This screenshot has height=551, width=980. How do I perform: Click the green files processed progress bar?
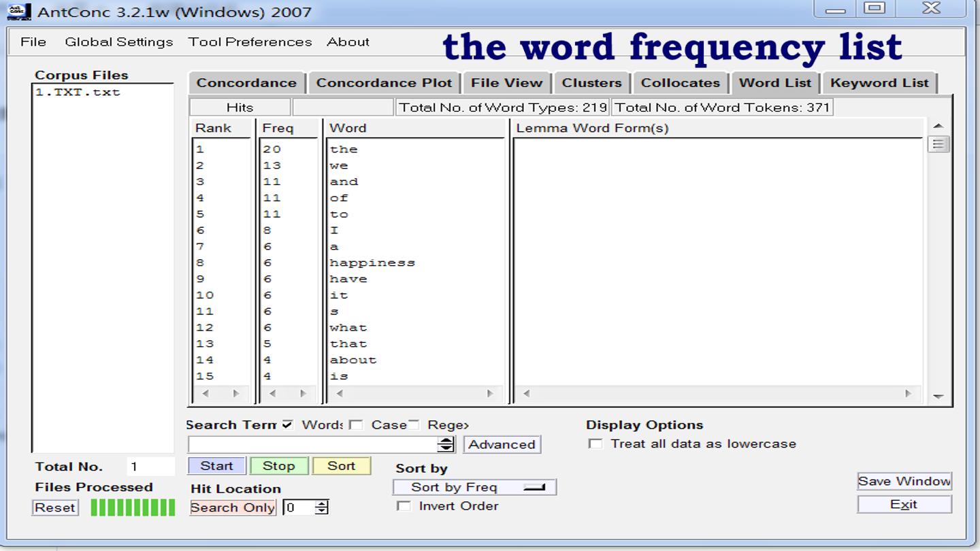[x=133, y=507]
